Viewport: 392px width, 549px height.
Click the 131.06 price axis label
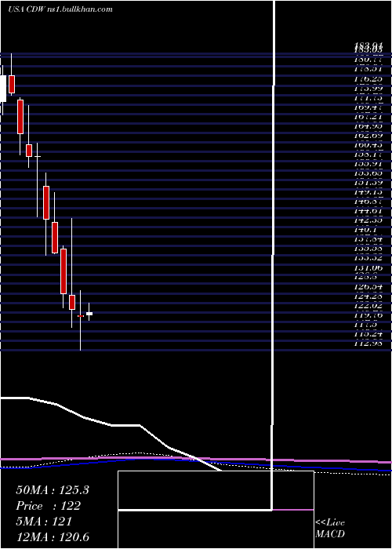[x=368, y=268]
